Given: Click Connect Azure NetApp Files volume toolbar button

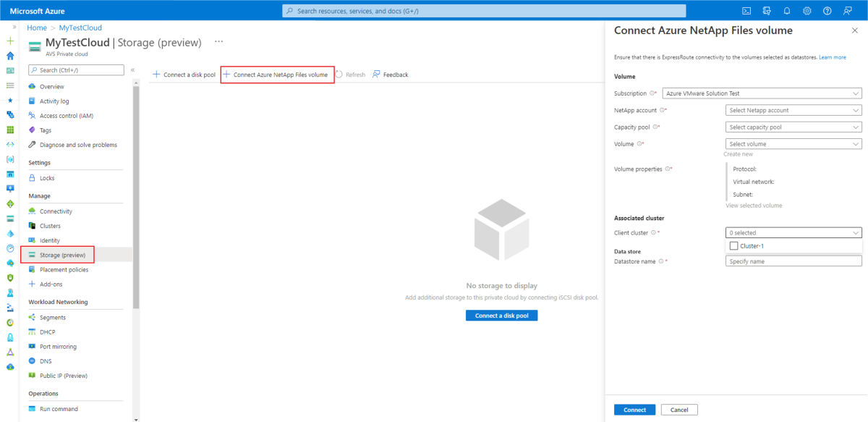Looking at the screenshot, I should [x=277, y=75].
